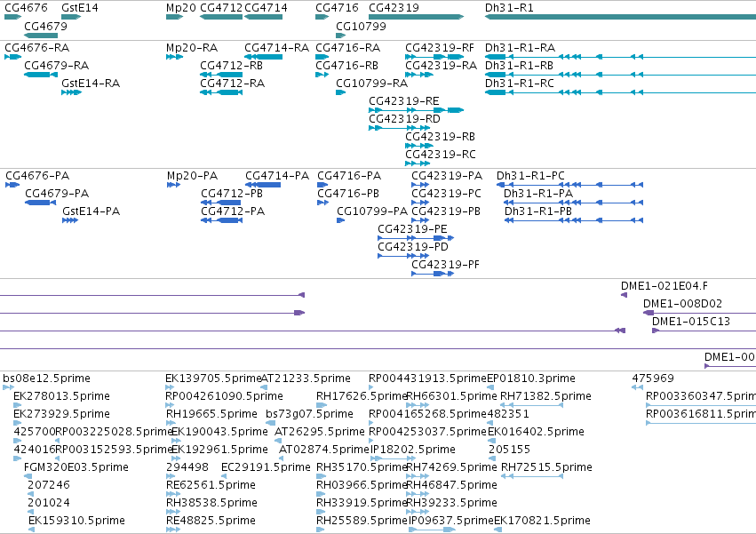Select EST EK139705.5prime
The image size is (756, 534).
(x=213, y=379)
